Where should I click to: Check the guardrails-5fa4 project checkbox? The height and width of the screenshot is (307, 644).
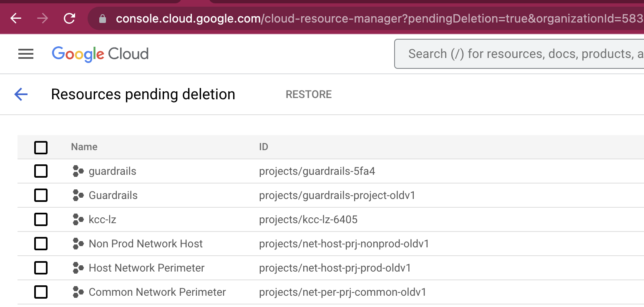coord(41,171)
